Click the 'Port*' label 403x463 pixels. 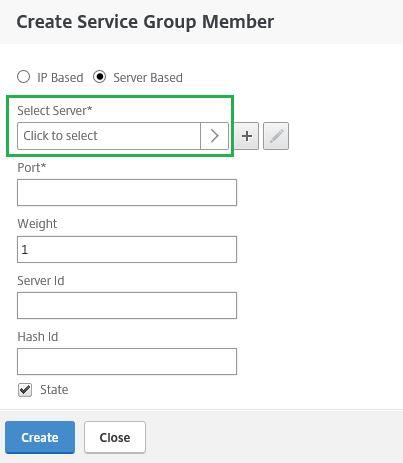coord(32,167)
